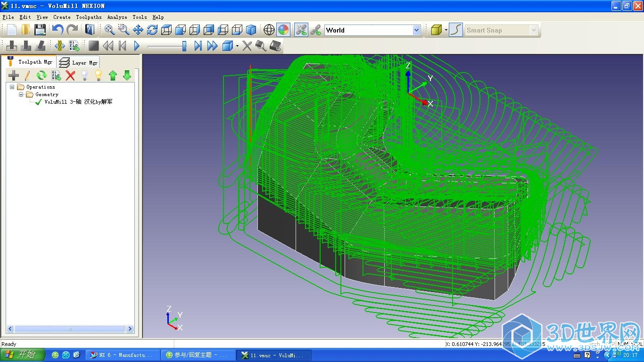Screen dimensions: 644x362
Task: Delete the operation with the red X
Action: point(70,75)
